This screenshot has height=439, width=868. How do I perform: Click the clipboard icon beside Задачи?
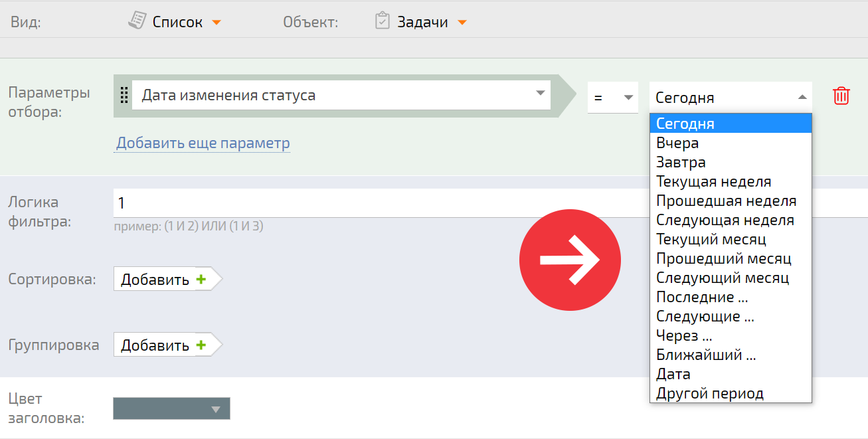pos(382,21)
